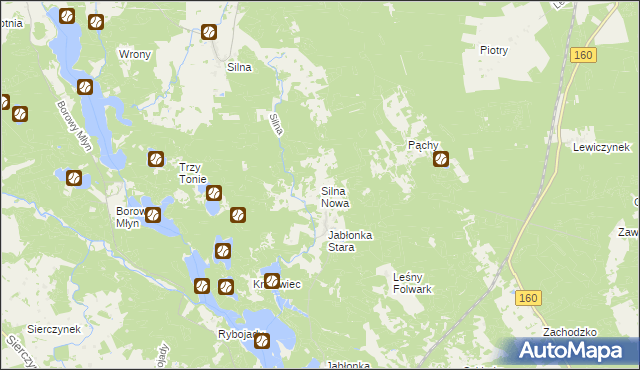The height and width of the screenshot is (370, 640).
Task: Click the road 160 shield near Zachodzko
Action: [528, 298]
